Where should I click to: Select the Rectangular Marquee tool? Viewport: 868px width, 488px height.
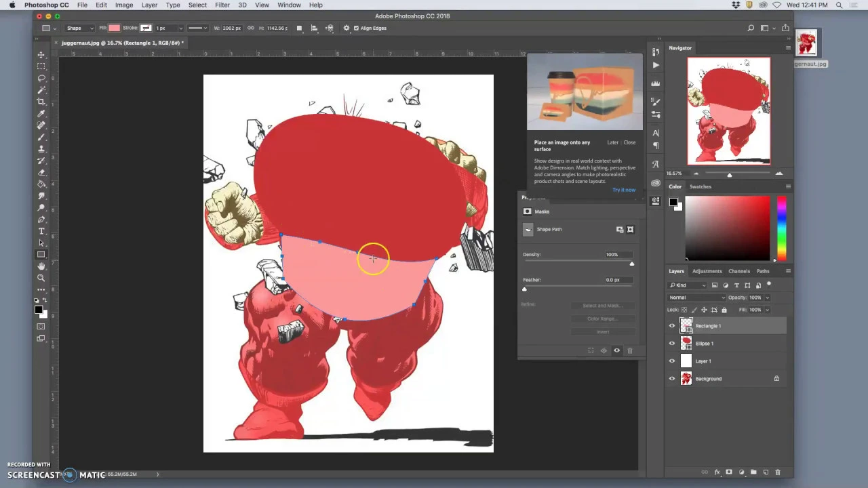[41, 66]
